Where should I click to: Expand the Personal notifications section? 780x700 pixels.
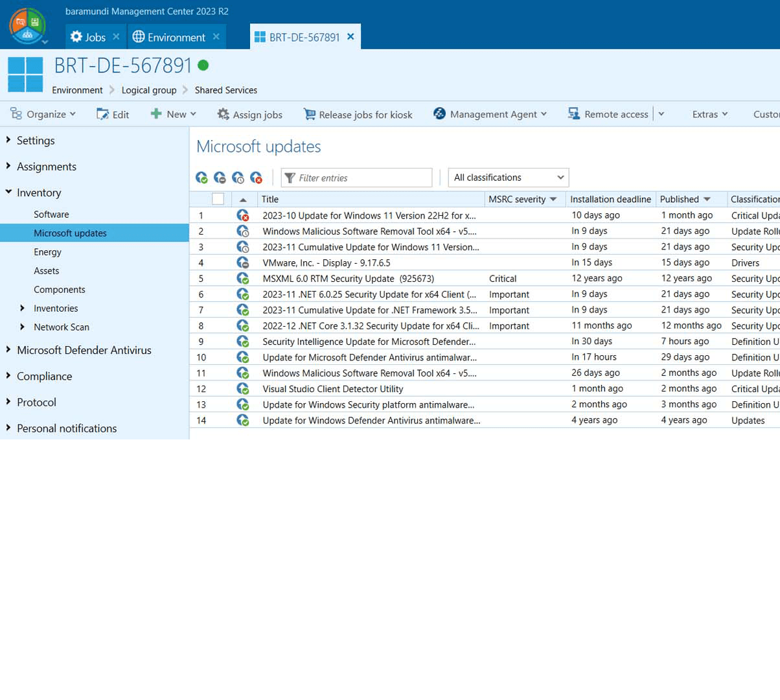coord(8,427)
